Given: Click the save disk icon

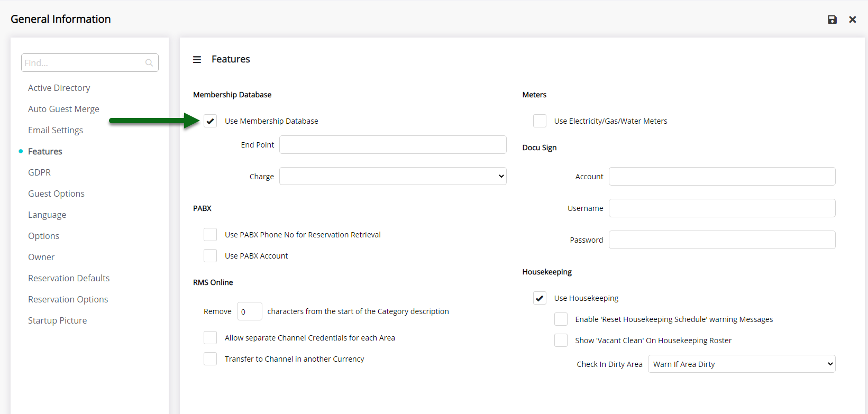Looking at the screenshot, I should [832, 20].
